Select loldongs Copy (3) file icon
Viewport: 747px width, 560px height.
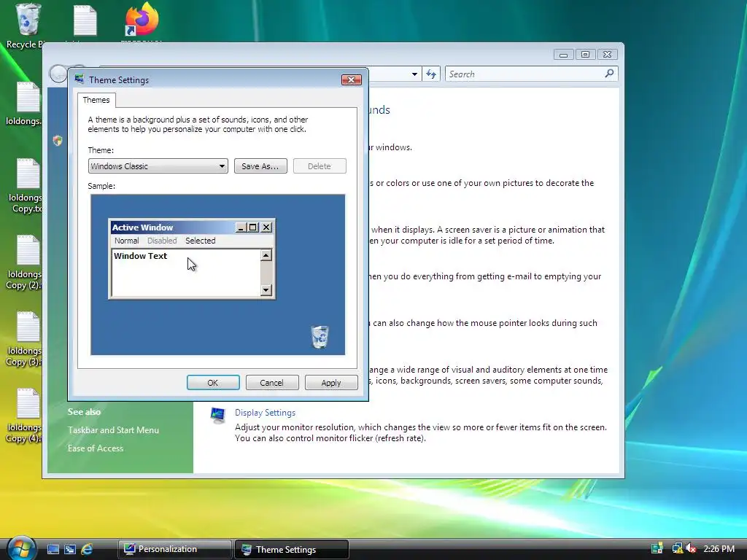[28, 327]
